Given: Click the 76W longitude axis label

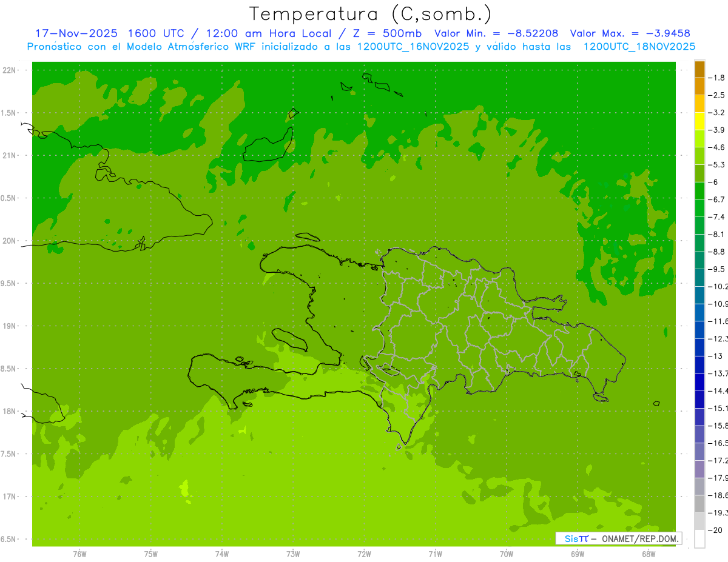Looking at the screenshot, I should click(x=79, y=554).
